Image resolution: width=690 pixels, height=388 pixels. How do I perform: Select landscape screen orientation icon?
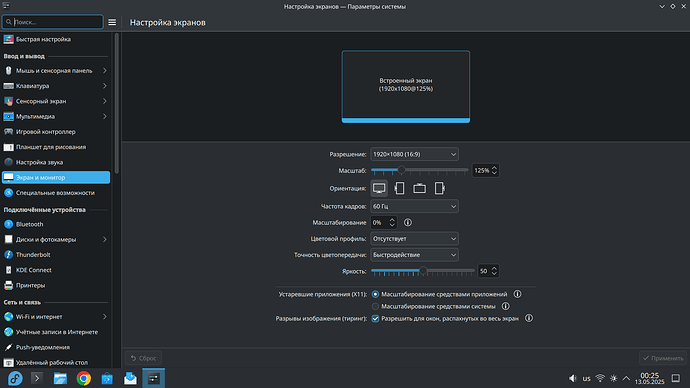click(379, 188)
